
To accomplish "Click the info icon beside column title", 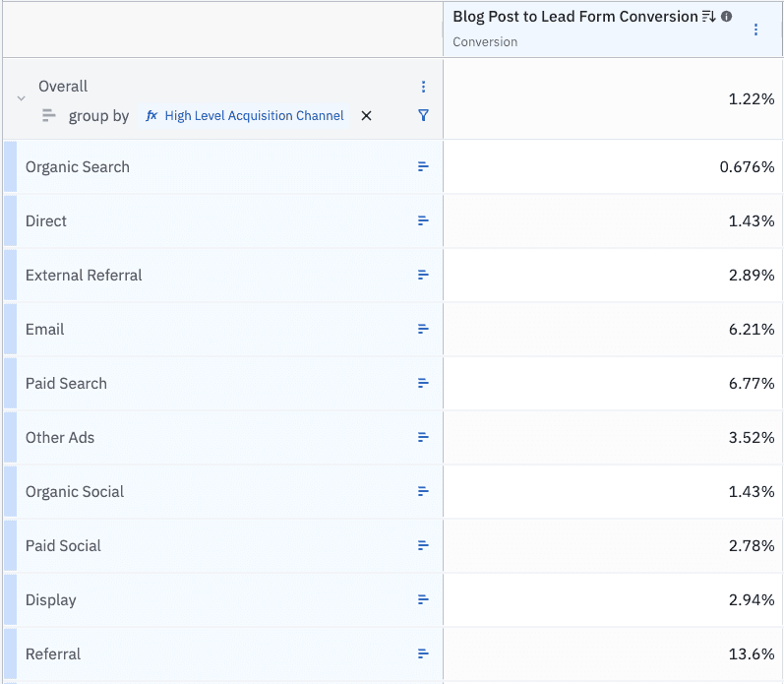I will tap(727, 17).
